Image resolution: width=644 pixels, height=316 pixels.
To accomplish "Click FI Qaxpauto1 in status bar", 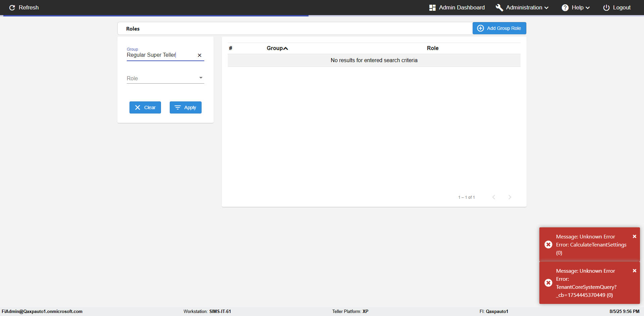I will (494, 312).
